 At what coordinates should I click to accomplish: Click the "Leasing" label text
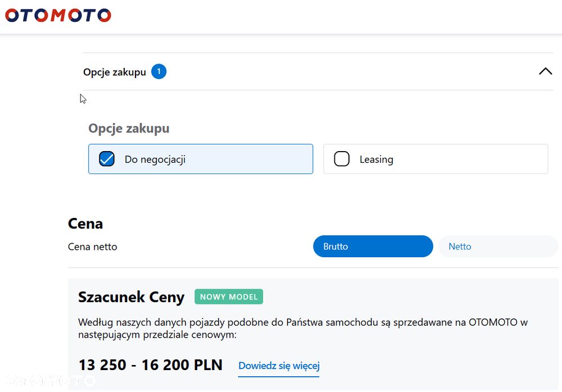[376, 159]
